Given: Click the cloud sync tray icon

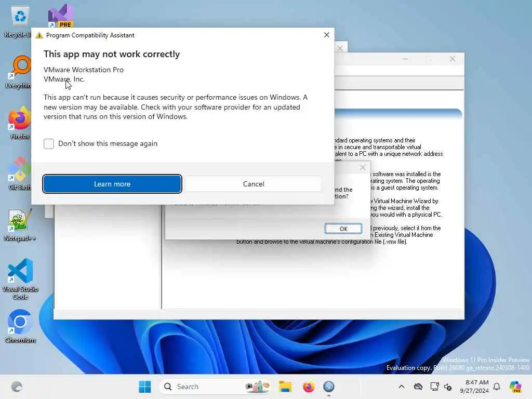Looking at the screenshot, I should (x=418, y=387).
